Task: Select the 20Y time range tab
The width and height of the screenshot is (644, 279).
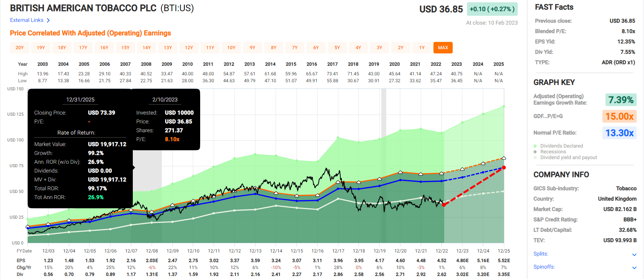Action: tap(20, 48)
